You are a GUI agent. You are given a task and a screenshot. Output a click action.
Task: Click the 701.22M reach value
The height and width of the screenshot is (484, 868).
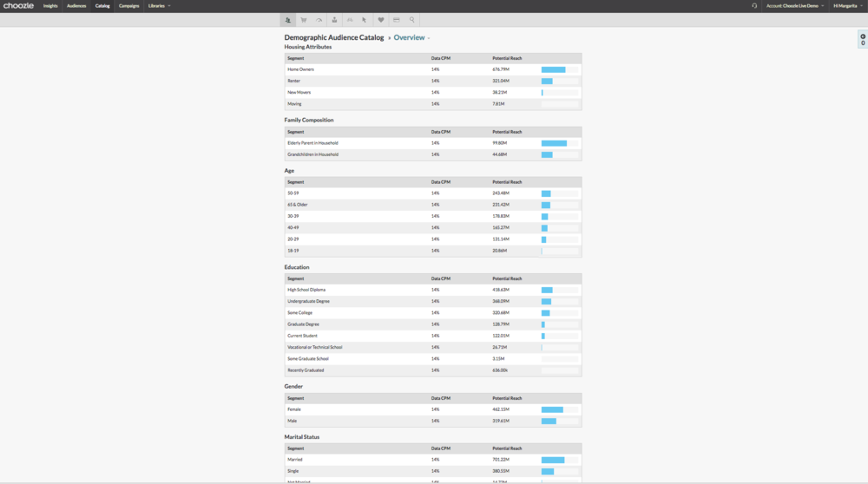click(x=501, y=461)
